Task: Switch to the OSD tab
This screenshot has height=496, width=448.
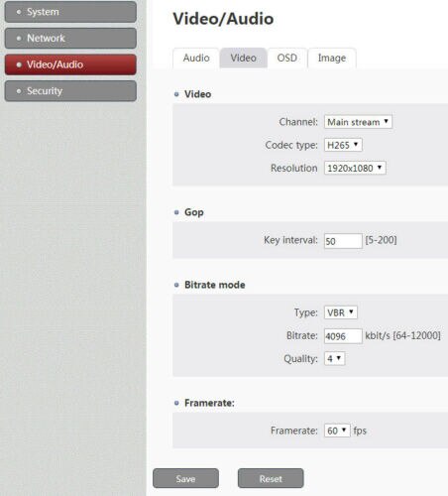Action: point(286,58)
